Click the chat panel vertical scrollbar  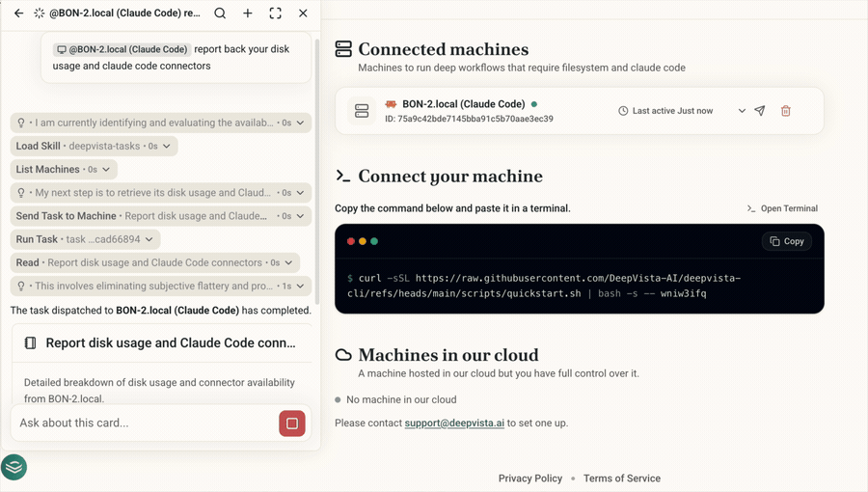tap(317, 172)
